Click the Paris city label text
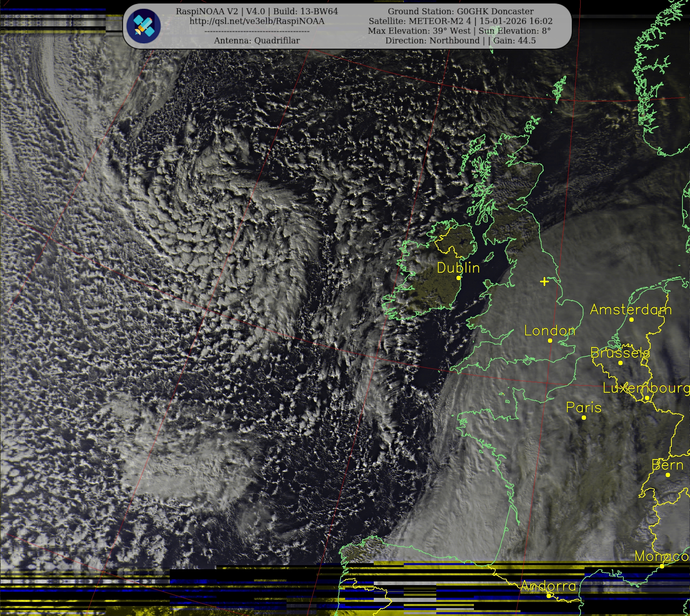The height and width of the screenshot is (616, 690). 584,408
